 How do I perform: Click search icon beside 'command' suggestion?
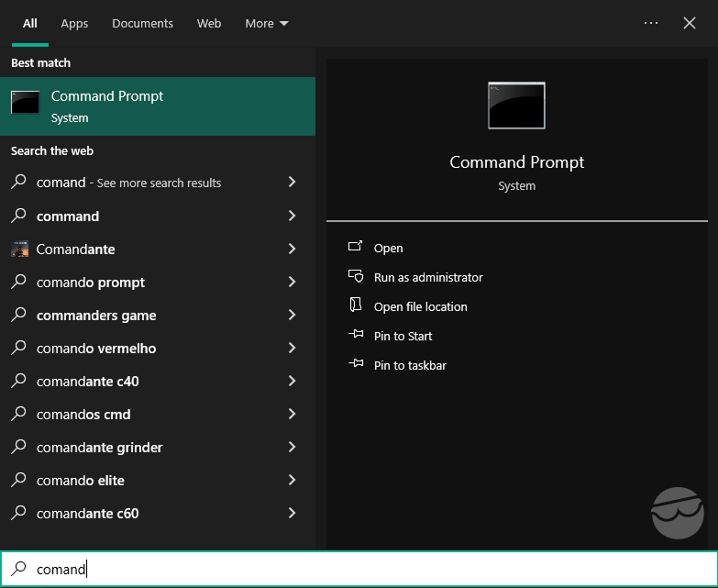point(18,216)
